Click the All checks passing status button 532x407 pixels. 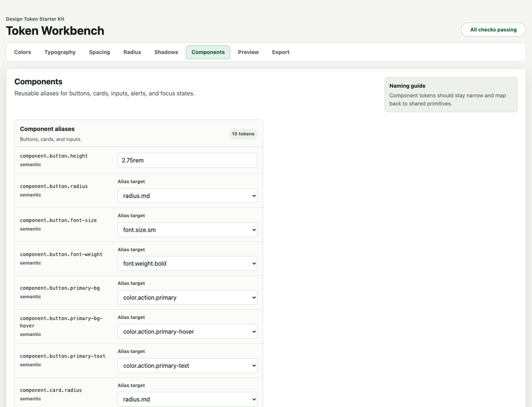tap(493, 30)
